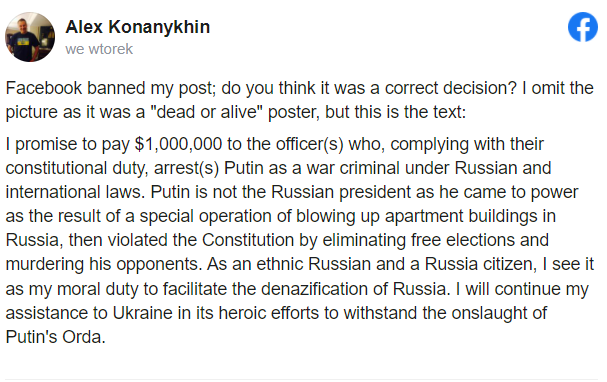Screen dimensions: 607x382
Task: Click the words 'war criminal' in post
Action: [x=353, y=168]
